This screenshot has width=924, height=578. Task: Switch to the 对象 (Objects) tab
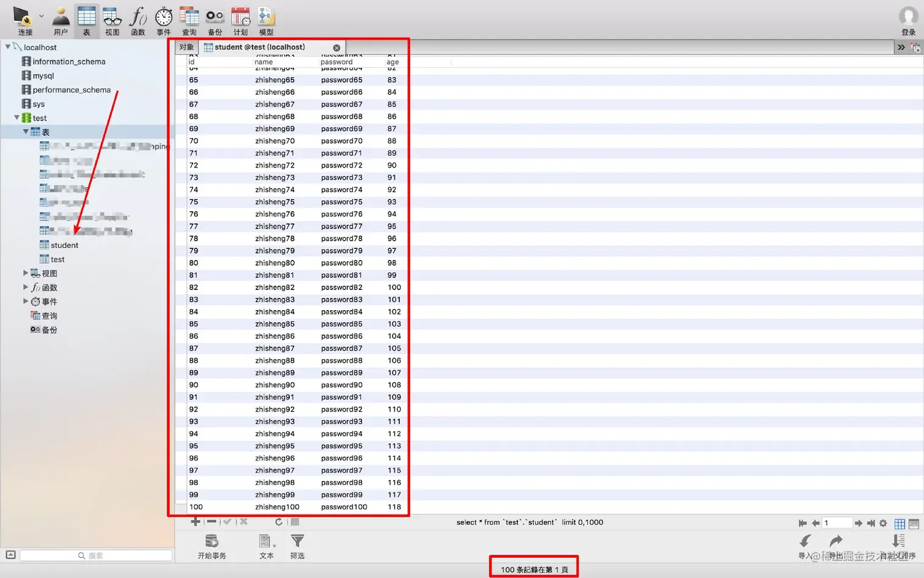[x=186, y=47]
